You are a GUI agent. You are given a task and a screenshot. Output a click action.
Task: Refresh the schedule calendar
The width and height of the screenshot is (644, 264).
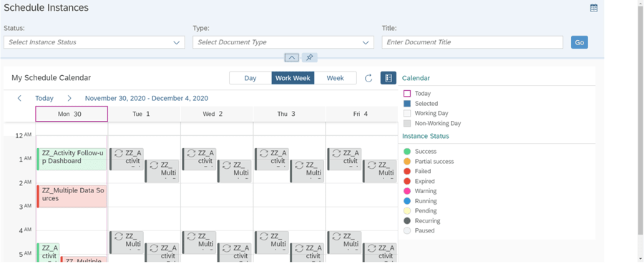(x=369, y=78)
